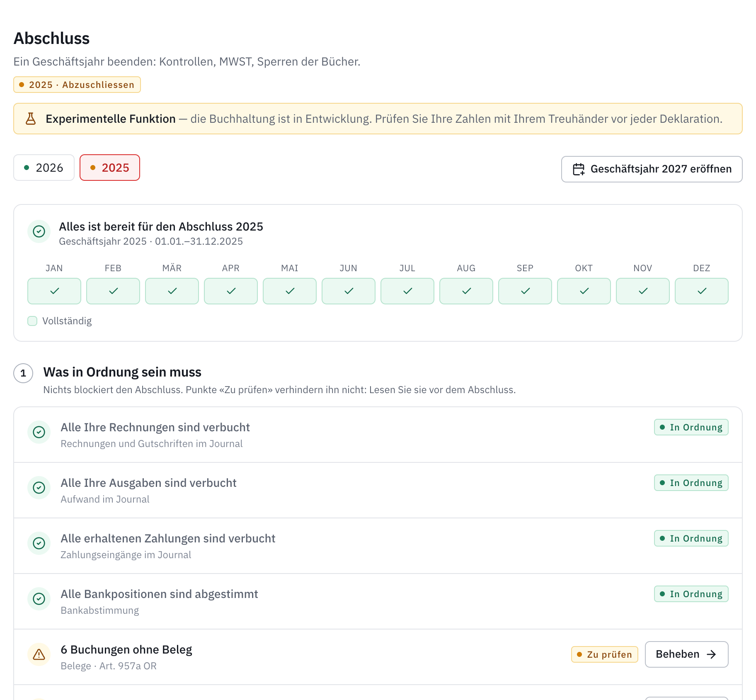
Task: Select the MAI month cell
Action: coord(290,291)
